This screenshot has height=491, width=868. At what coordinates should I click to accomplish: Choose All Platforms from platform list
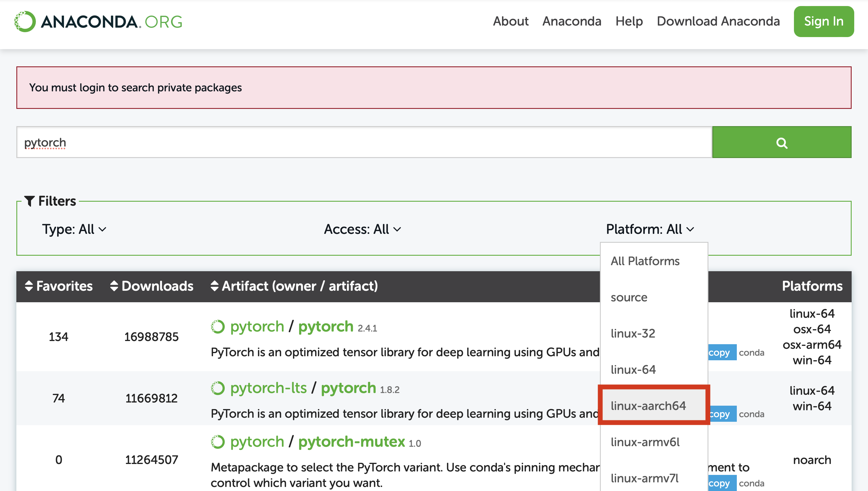pos(654,261)
